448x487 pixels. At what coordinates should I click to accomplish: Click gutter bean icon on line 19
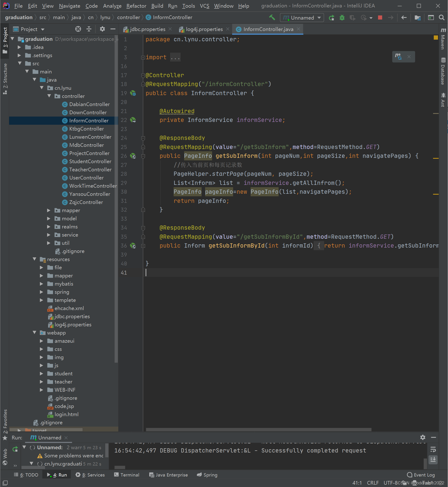click(133, 93)
